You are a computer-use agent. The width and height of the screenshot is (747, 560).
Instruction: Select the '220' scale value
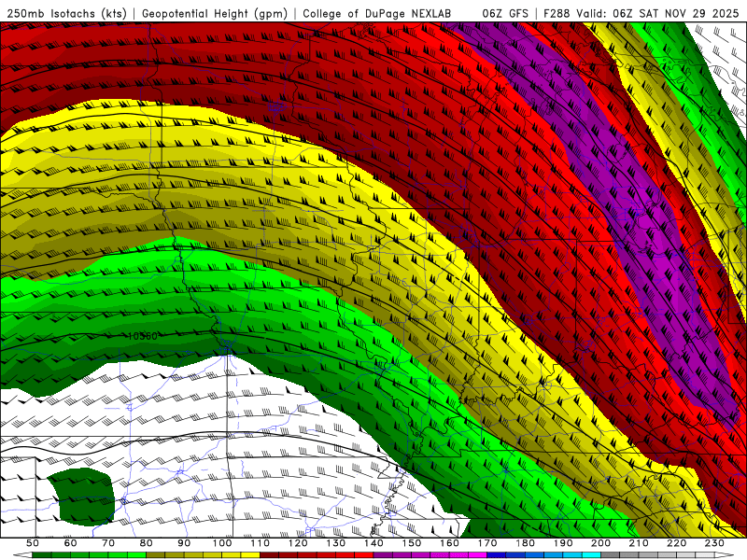[676, 543]
